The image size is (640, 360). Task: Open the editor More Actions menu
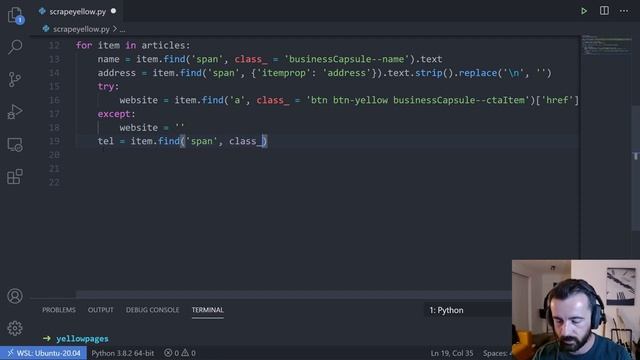624,11
